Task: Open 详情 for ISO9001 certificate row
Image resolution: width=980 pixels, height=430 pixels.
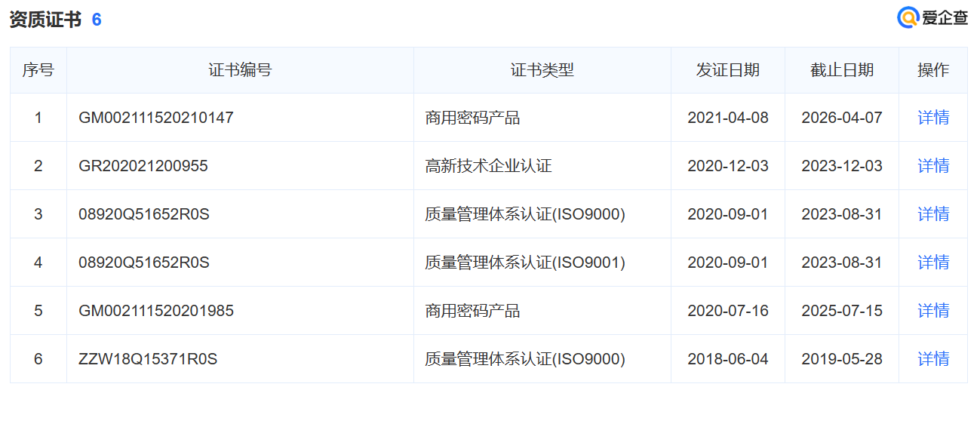Action: pos(932,263)
